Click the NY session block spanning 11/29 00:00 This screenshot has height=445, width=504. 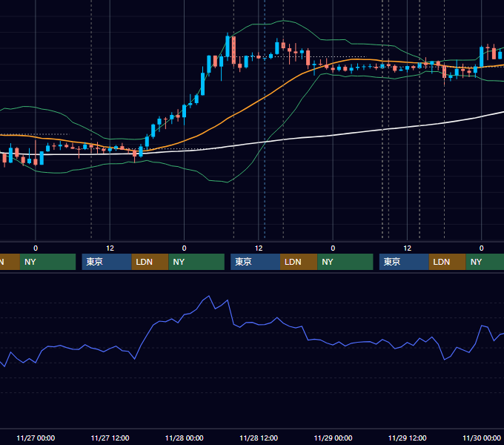345,262
